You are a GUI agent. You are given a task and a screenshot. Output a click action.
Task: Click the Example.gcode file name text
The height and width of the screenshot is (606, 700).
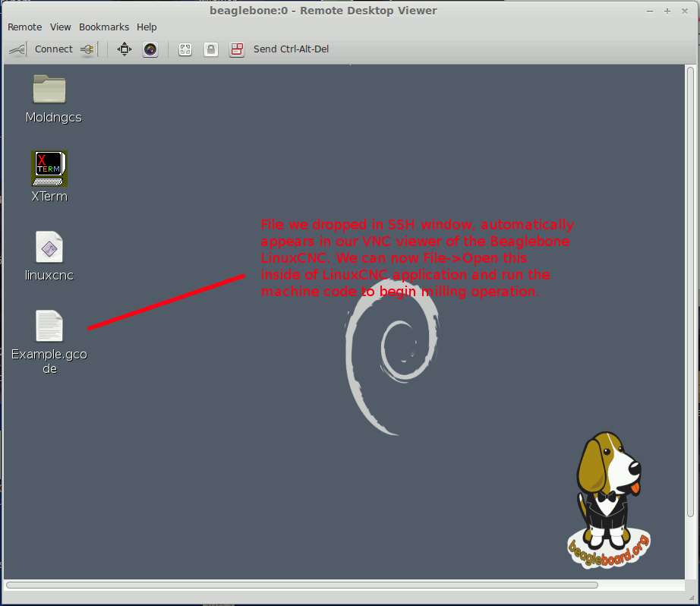click(49, 361)
